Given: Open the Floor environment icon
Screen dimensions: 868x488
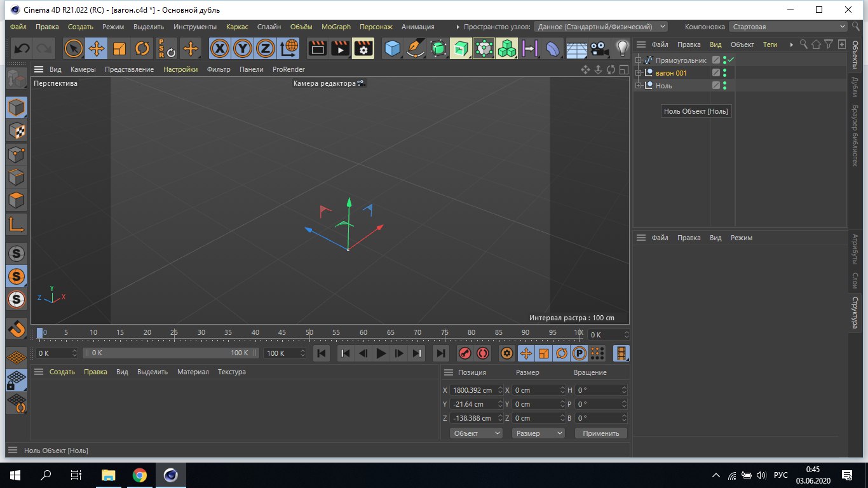Looking at the screenshot, I should pyautogui.click(x=576, y=48).
